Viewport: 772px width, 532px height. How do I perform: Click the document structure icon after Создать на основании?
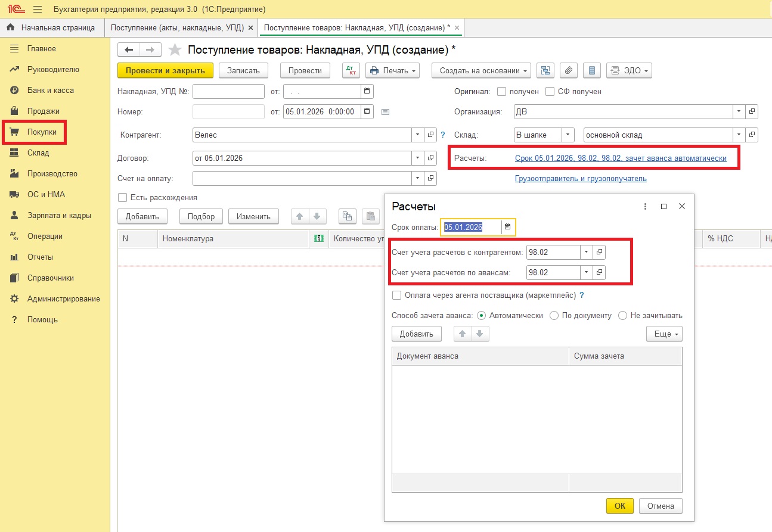(545, 70)
